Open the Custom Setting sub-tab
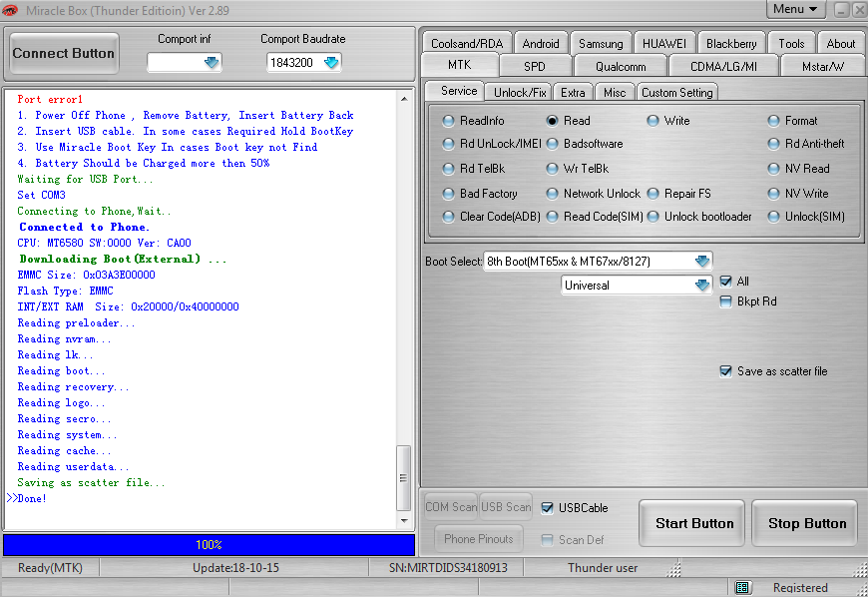868x597 pixels. [x=677, y=93]
